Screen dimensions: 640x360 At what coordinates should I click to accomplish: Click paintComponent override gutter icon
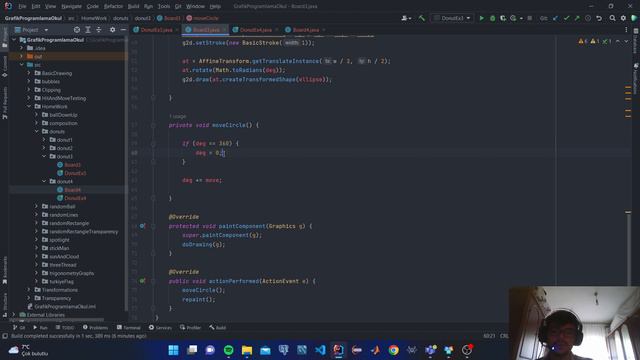click(x=142, y=226)
